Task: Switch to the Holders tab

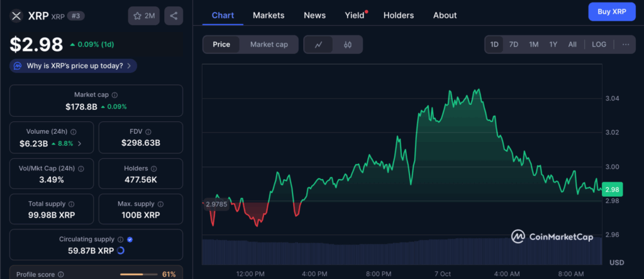Action: point(399,15)
